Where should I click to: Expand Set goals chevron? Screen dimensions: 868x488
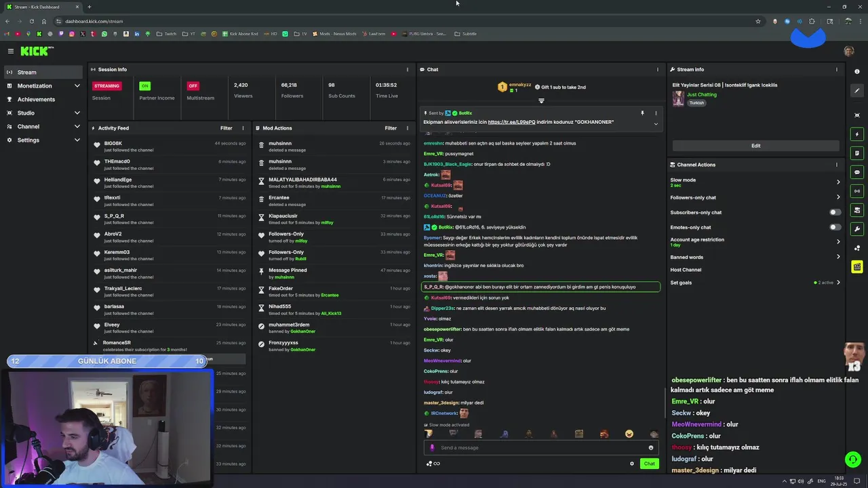(x=838, y=283)
